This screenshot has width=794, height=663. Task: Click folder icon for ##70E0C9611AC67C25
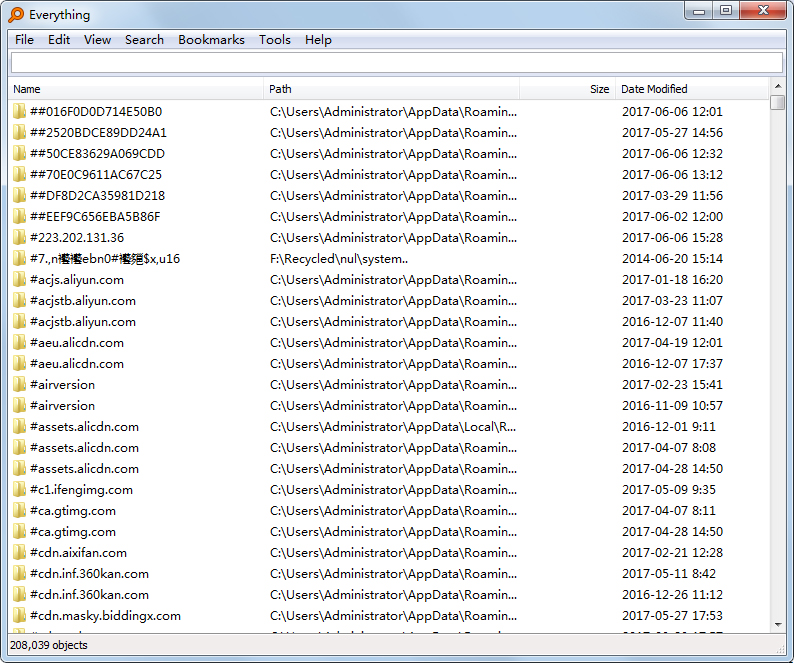(x=19, y=175)
